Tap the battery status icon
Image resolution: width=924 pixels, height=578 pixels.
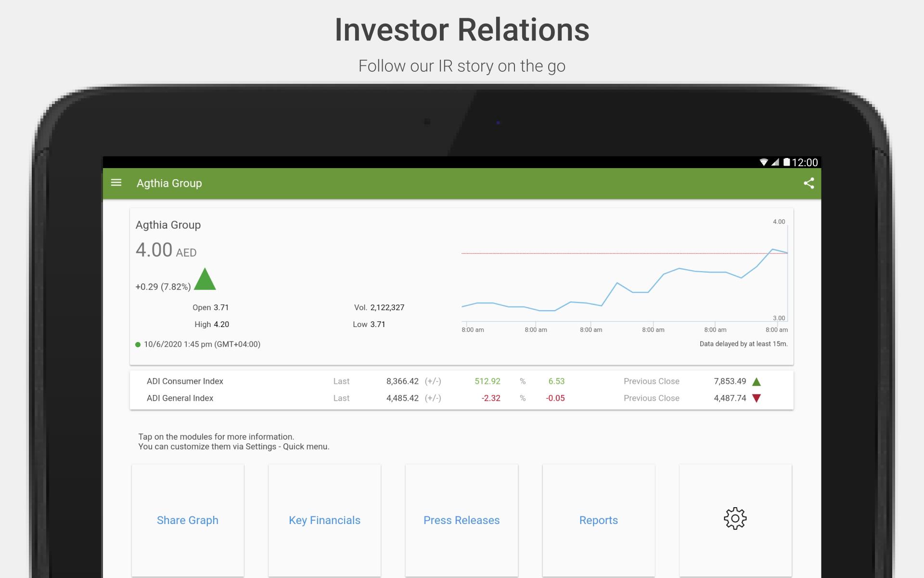786,162
